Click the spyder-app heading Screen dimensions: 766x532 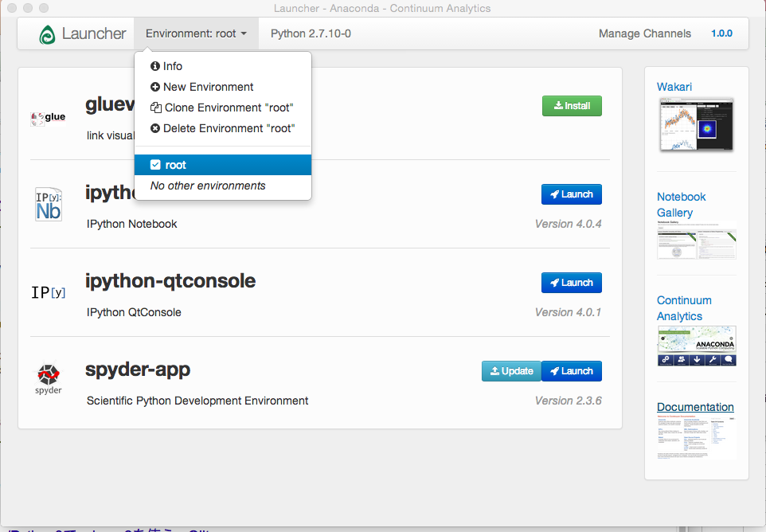point(138,370)
